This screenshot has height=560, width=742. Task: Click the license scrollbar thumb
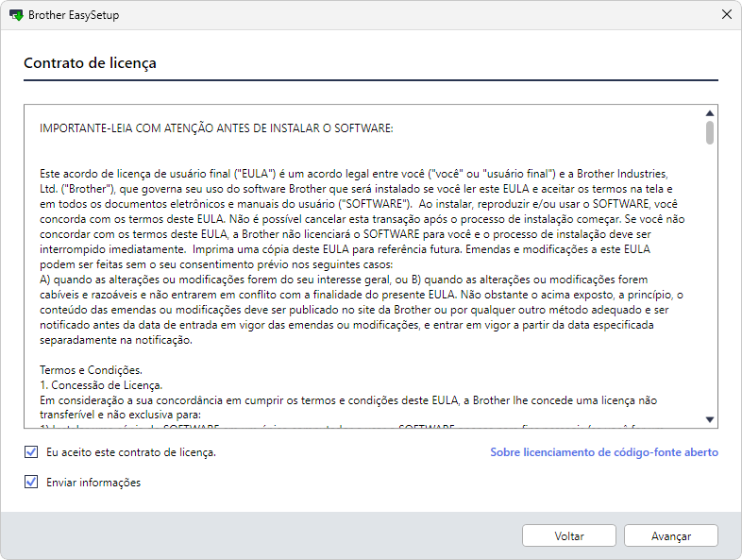tap(709, 133)
